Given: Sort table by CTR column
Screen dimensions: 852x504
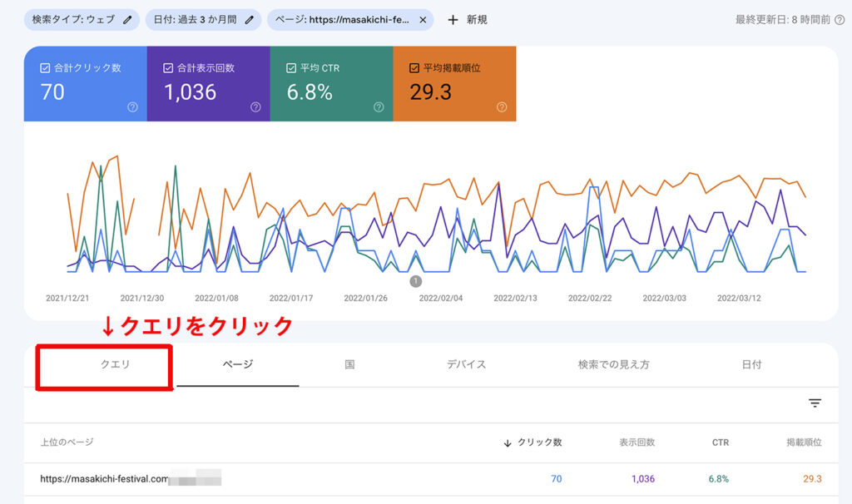Looking at the screenshot, I should (721, 442).
